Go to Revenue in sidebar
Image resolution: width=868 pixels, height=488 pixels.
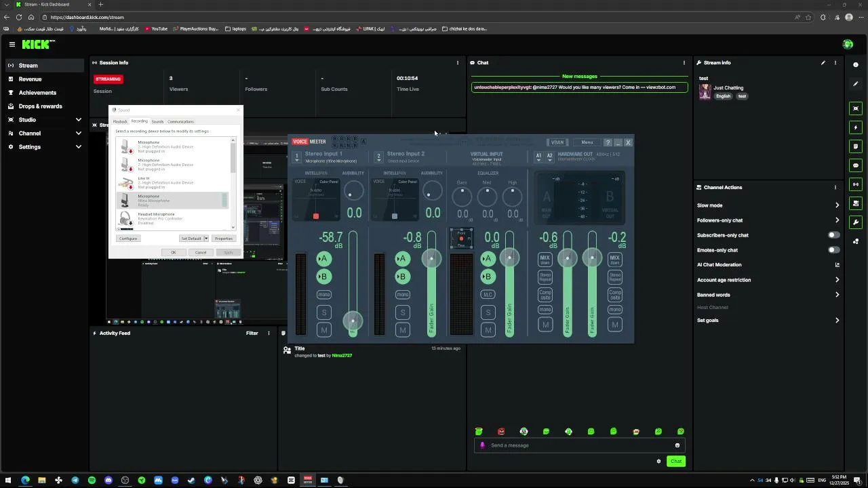(x=30, y=79)
